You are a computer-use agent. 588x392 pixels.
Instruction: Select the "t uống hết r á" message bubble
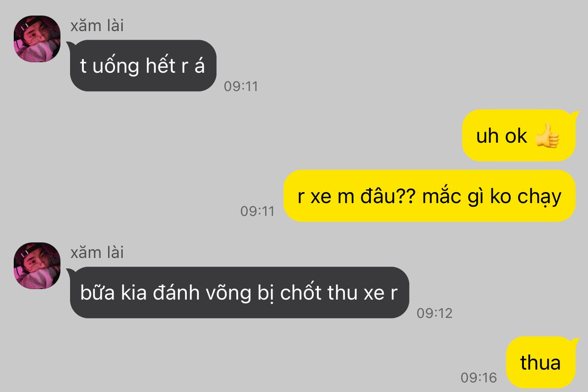(142, 65)
